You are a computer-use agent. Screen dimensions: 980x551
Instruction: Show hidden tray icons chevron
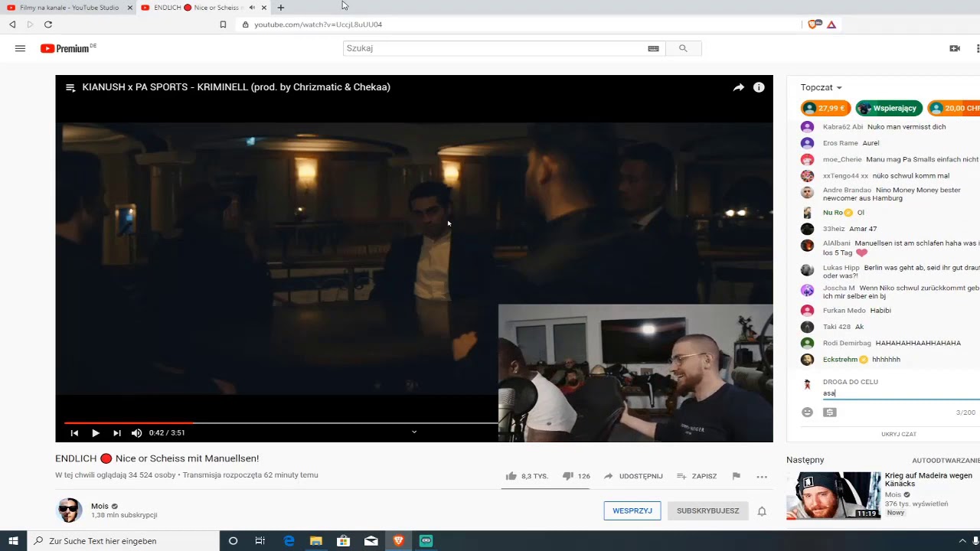point(962,541)
